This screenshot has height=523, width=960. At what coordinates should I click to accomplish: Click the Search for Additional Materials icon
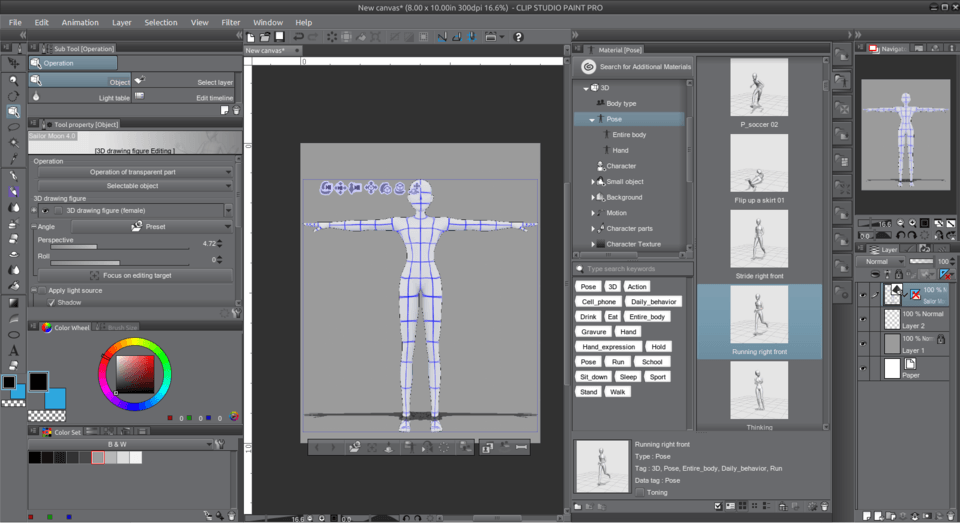coord(589,67)
